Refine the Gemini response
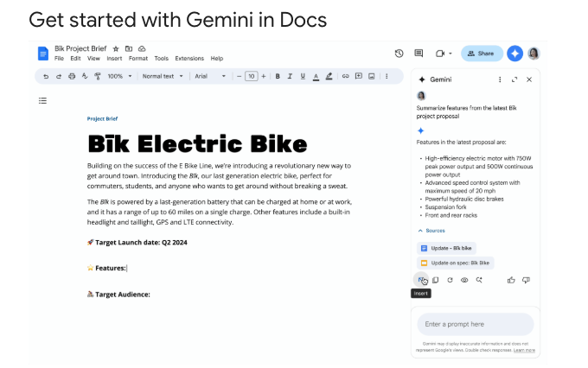The width and height of the screenshot is (588, 368). point(479,280)
